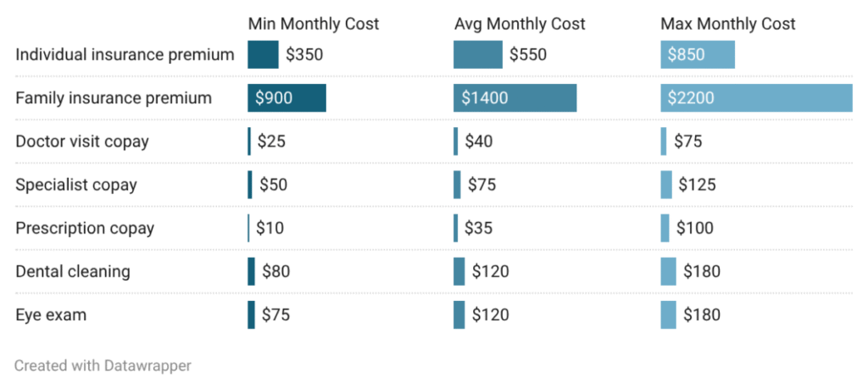
Task: Click the $850 individual maximum bar
Action: (x=698, y=55)
